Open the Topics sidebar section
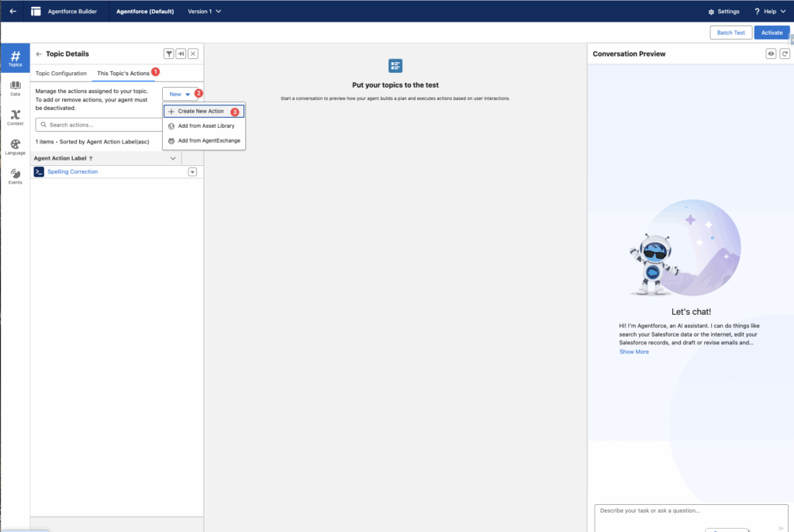The width and height of the screenshot is (794, 532). pos(16,58)
